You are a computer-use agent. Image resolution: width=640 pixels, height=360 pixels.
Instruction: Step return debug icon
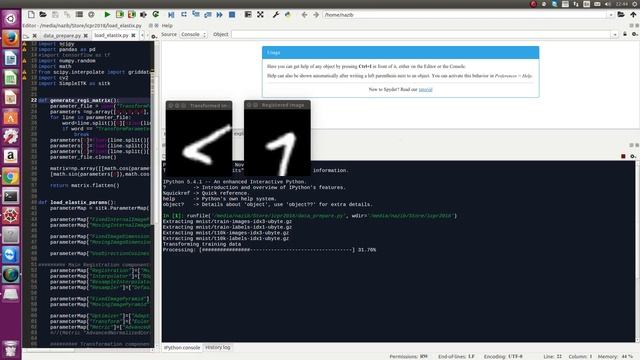coord(207,15)
